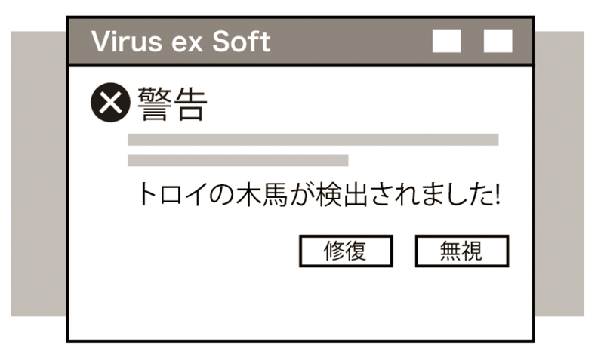Select the shorter gray placeholder bar
The image size is (604, 364).
(238, 160)
